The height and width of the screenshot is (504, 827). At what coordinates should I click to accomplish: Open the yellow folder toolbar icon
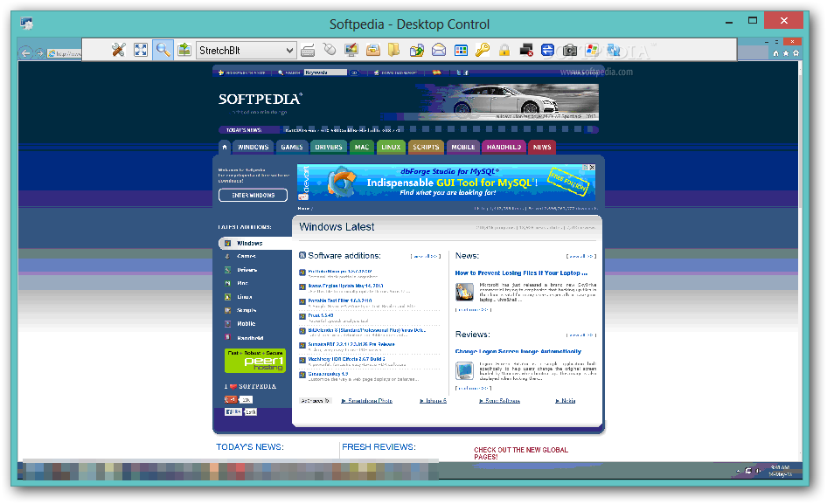[x=393, y=50]
